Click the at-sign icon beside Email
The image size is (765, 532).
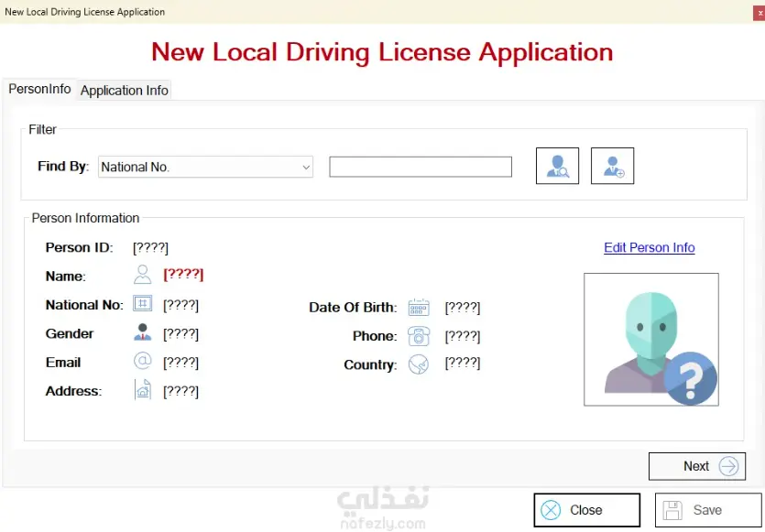coord(142,362)
